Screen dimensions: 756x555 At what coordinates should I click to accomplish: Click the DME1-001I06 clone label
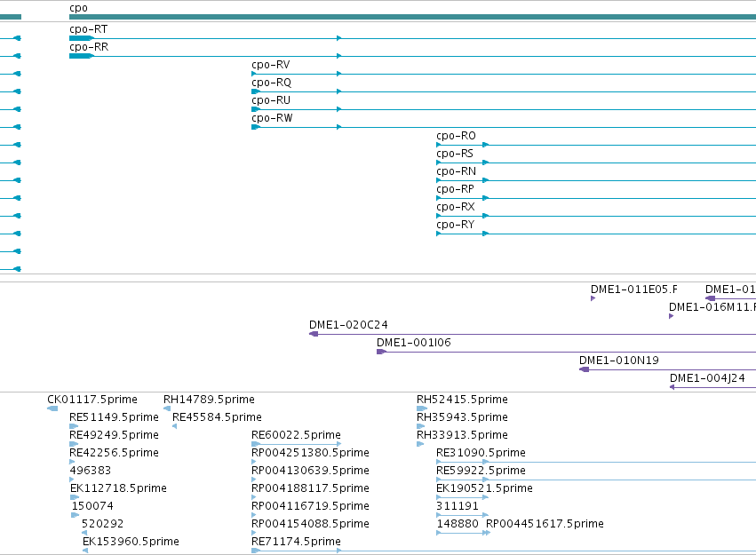point(414,343)
